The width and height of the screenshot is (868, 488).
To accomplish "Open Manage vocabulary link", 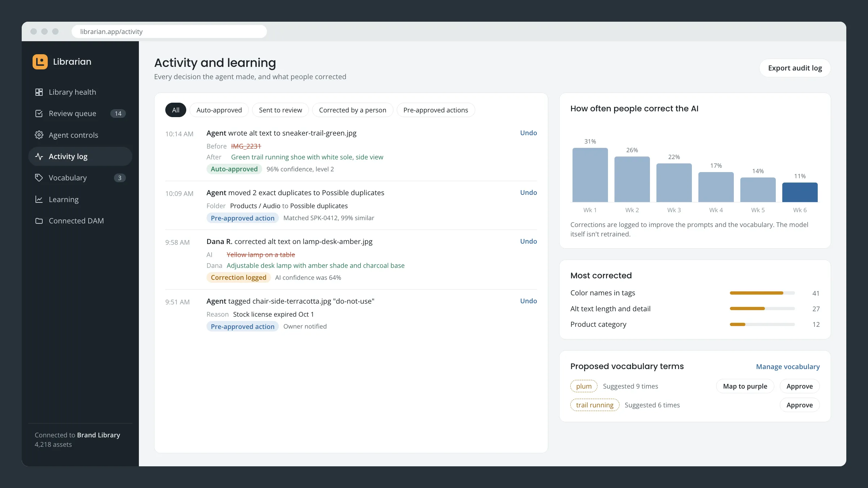I will pyautogui.click(x=788, y=367).
